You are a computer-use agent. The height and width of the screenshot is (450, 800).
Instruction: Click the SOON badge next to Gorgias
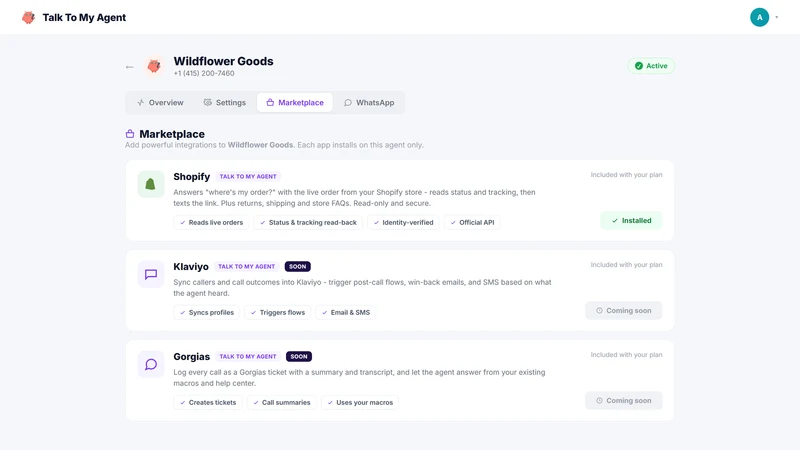(x=299, y=357)
